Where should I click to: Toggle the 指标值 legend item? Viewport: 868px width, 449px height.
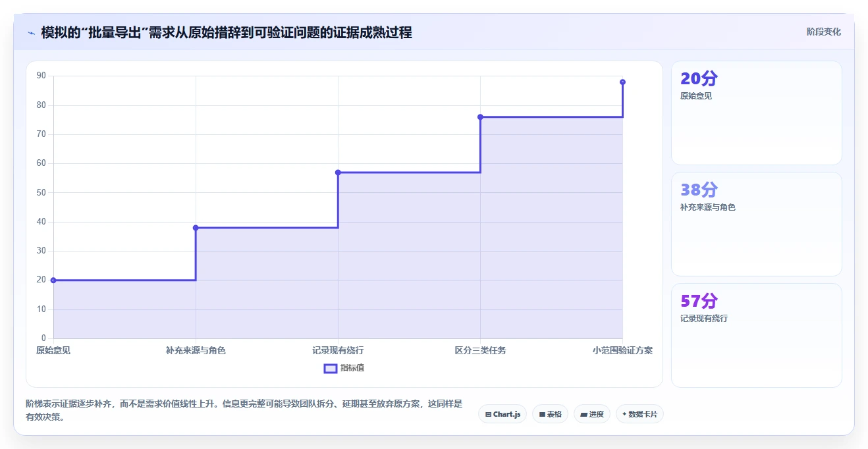[344, 368]
